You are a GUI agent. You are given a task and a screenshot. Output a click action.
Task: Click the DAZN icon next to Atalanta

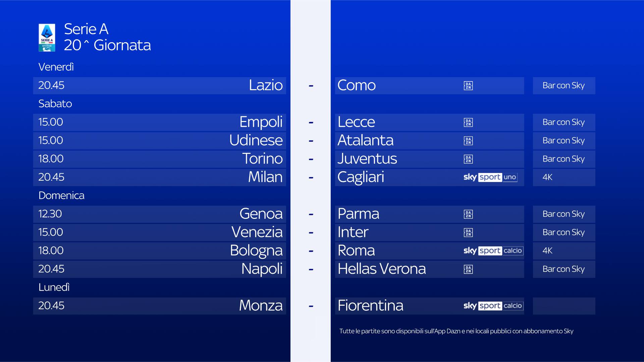pos(468,141)
